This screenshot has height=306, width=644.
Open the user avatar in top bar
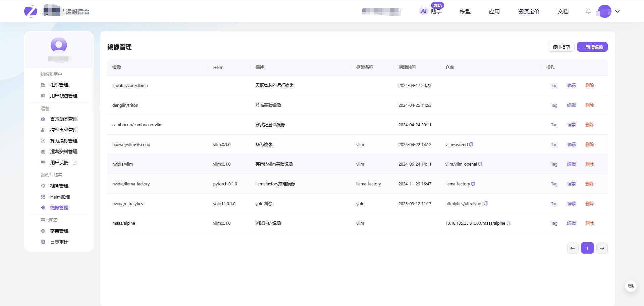605,11
